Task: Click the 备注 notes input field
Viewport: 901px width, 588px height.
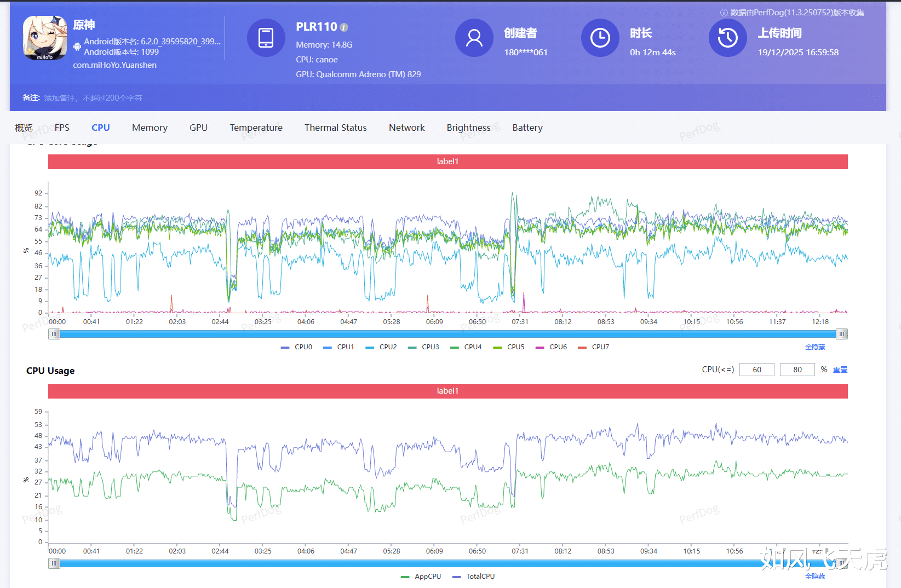Action: click(93, 98)
